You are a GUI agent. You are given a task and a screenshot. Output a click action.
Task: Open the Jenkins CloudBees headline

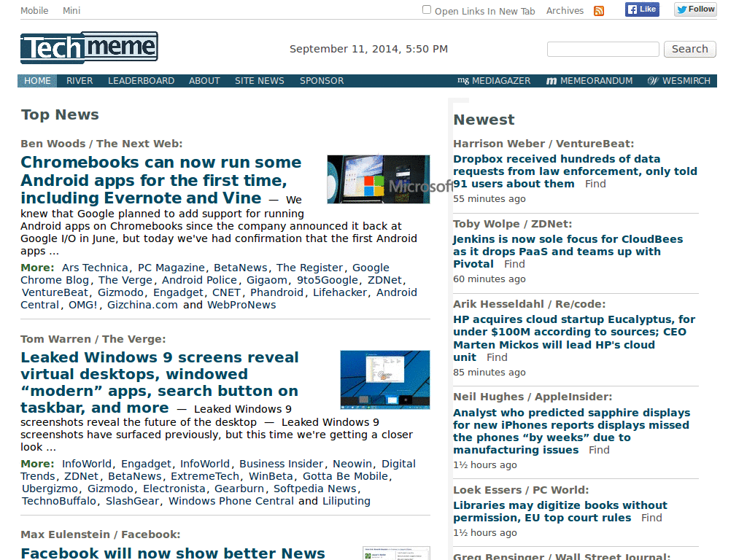click(568, 252)
